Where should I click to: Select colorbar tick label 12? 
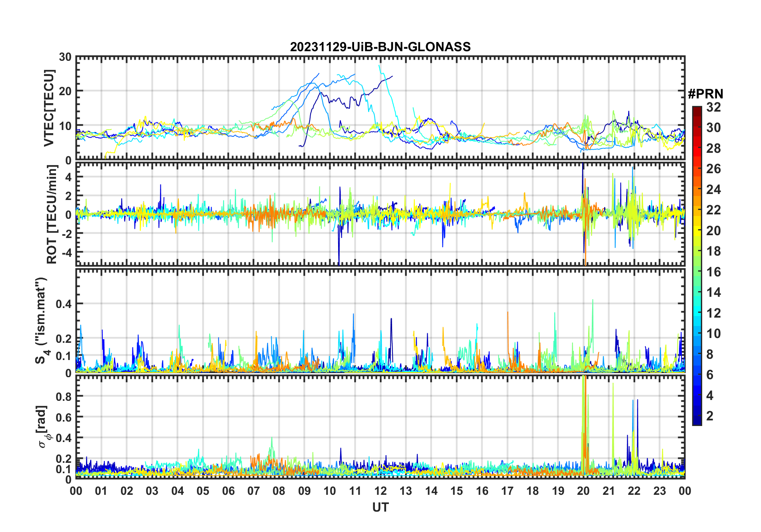coord(713,313)
